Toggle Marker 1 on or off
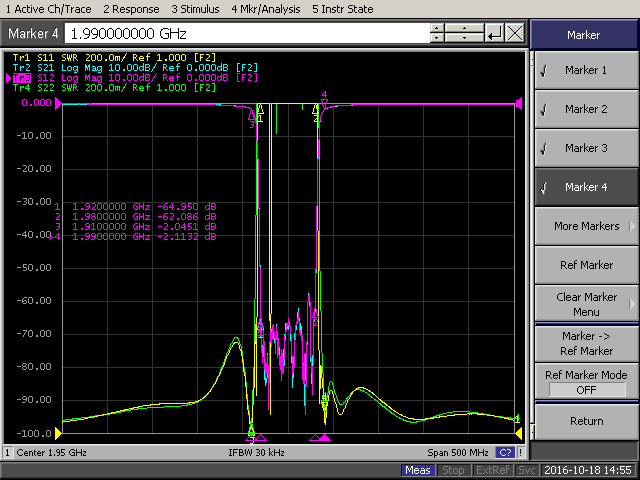Image resolution: width=640 pixels, height=480 pixels. (x=585, y=70)
